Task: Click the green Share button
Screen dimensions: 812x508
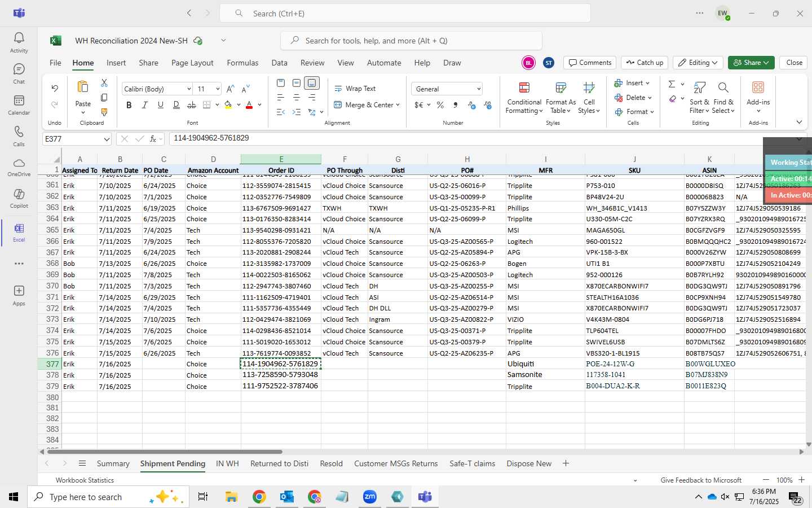Action: (751, 63)
